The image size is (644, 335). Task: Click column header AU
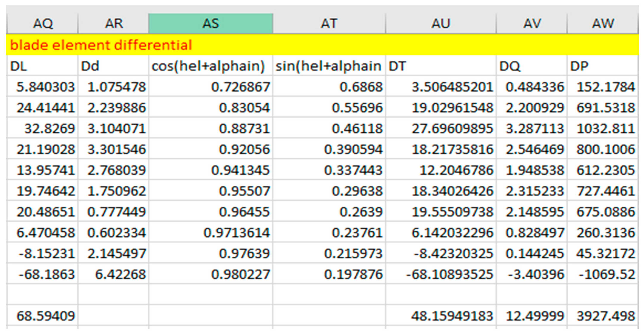click(441, 23)
